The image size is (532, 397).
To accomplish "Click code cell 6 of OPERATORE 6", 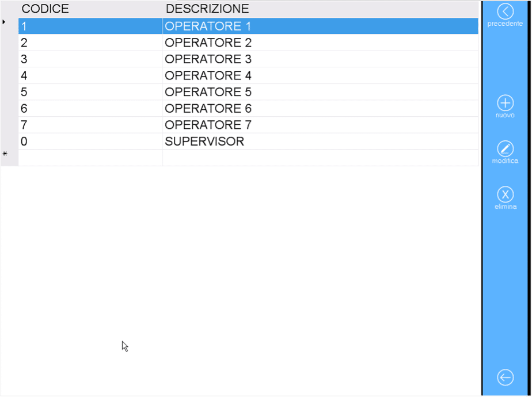I will (x=90, y=109).
